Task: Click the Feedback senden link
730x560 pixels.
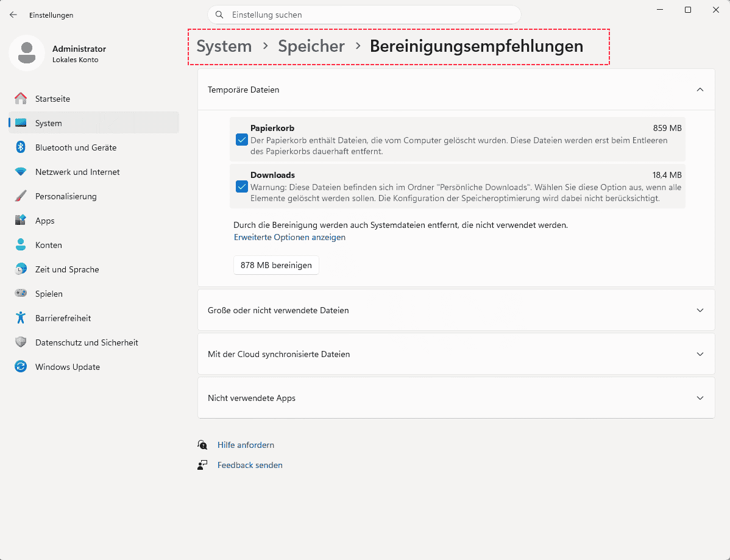Action: point(250,465)
